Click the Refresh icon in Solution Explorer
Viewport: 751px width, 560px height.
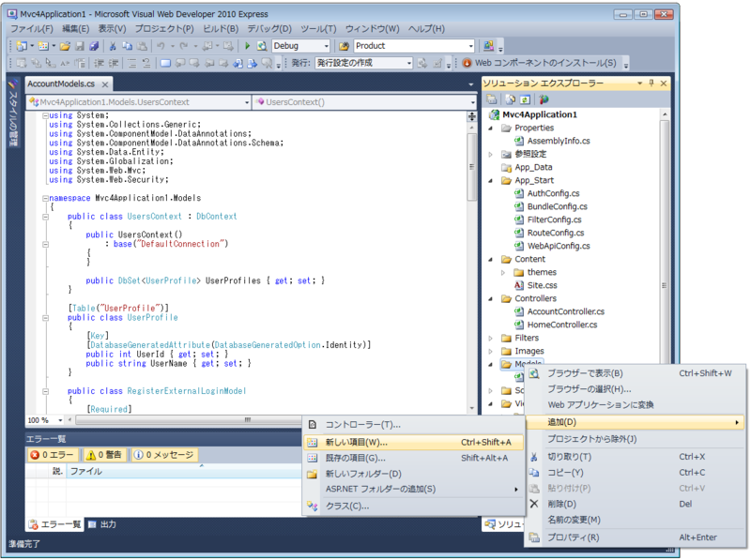point(525,99)
